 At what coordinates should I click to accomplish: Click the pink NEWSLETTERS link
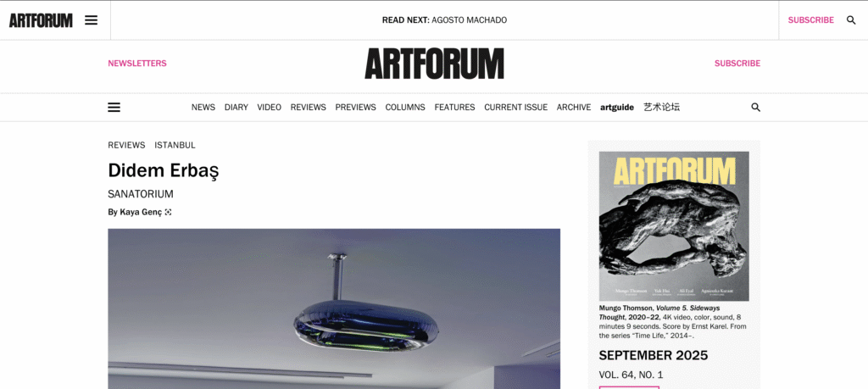tap(137, 63)
